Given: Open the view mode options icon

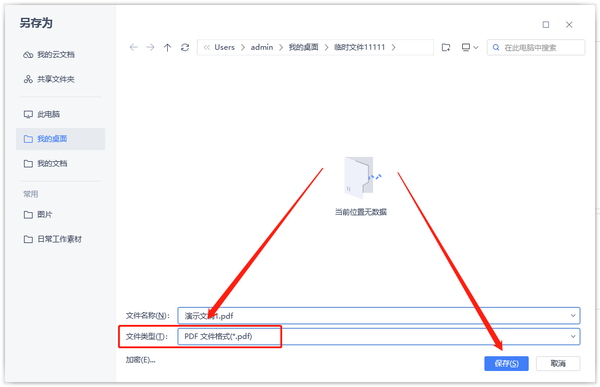Looking at the screenshot, I should (470, 47).
